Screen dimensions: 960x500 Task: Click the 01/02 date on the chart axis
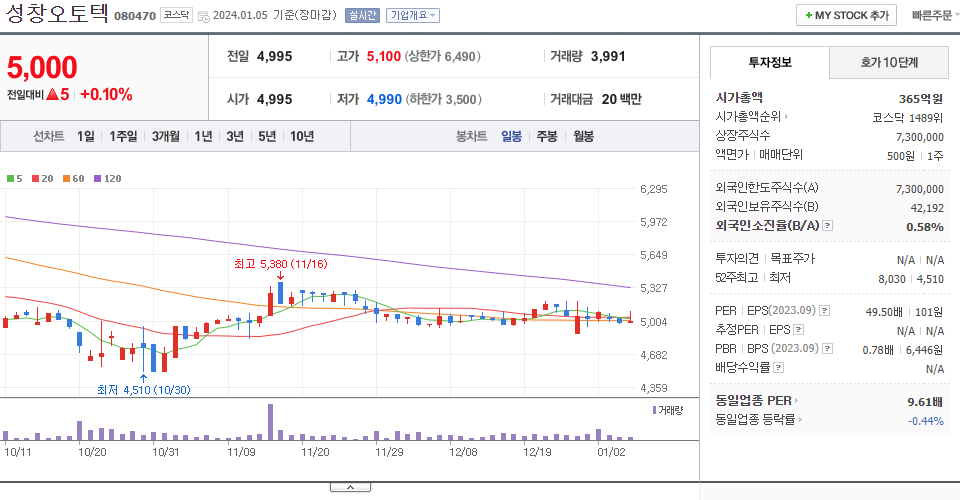point(611,452)
